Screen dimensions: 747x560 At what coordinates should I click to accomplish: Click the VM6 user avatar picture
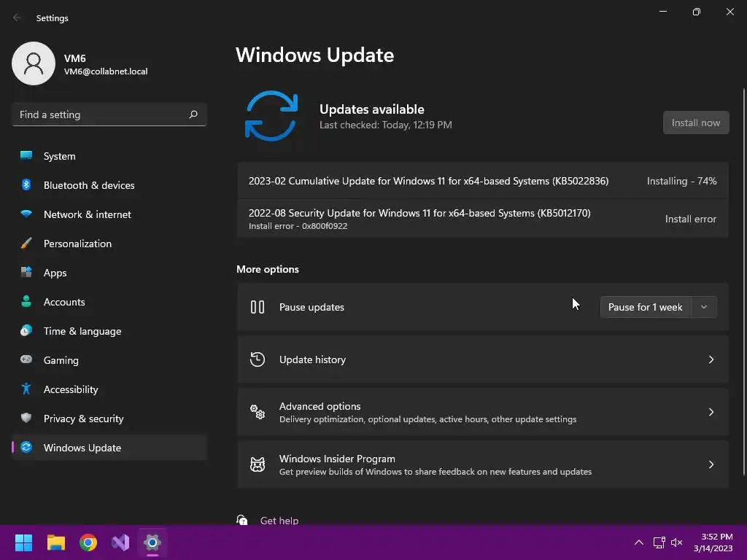[34, 63]
